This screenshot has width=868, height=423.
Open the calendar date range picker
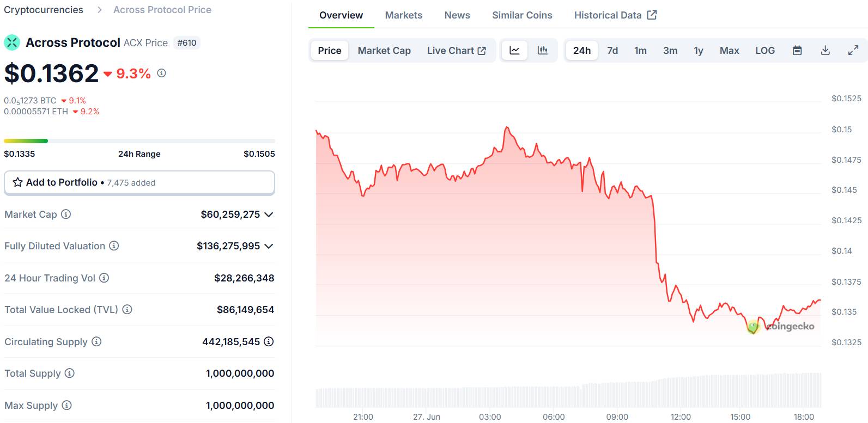click(x=797, y=50)
